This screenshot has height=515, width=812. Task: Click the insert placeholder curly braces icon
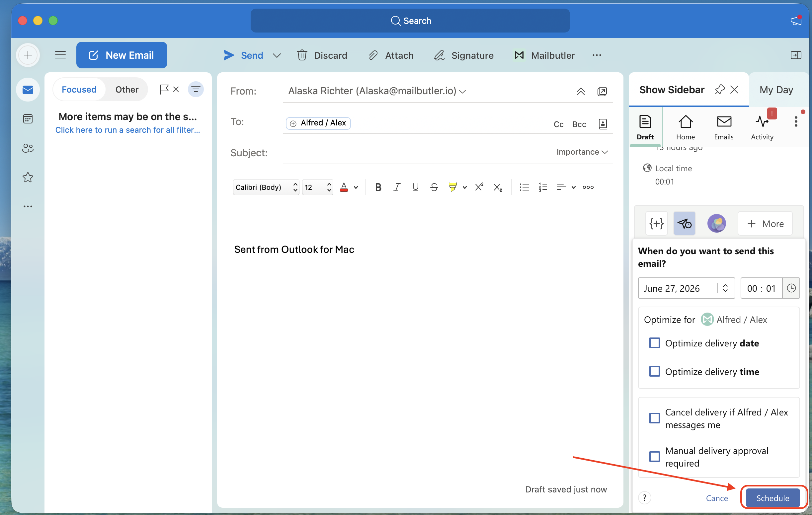click(656, 223)
